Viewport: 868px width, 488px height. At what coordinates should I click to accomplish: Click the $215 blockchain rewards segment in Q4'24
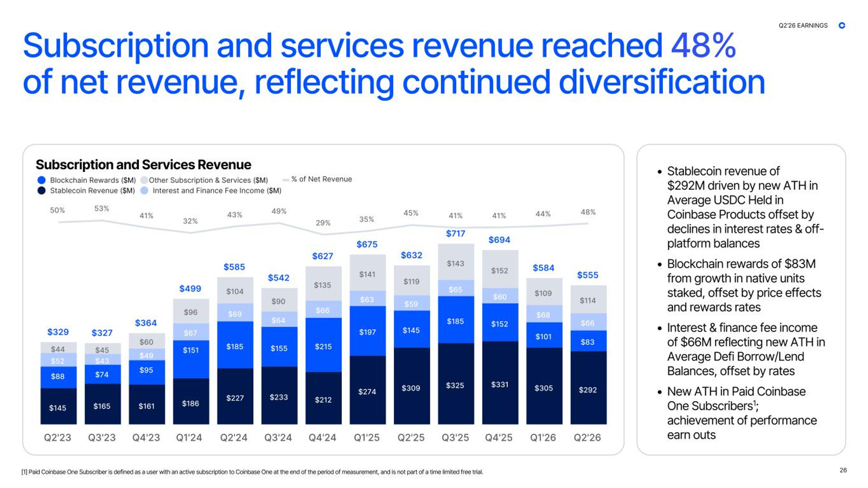tap(323, 345)
